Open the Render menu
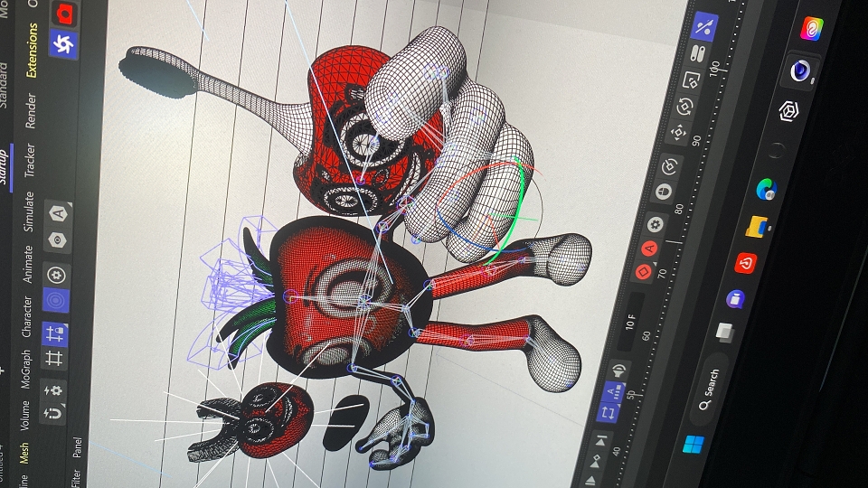This screenshot has height=488, width=868. (31, 110)
